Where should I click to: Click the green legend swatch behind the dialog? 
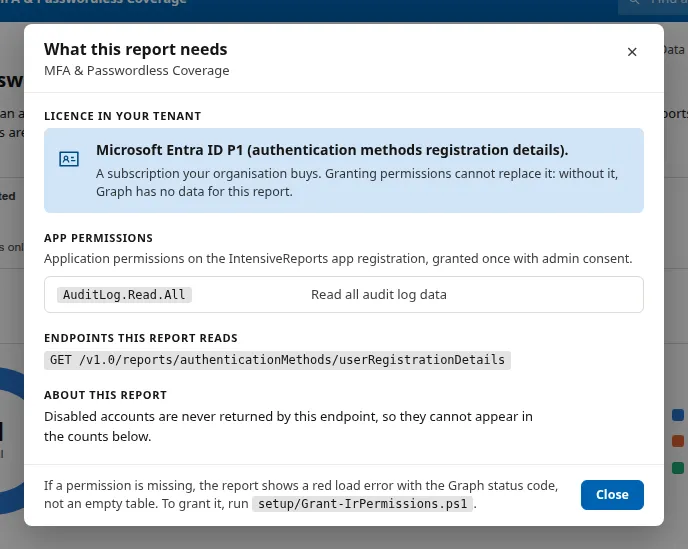[x=677, y=468]
